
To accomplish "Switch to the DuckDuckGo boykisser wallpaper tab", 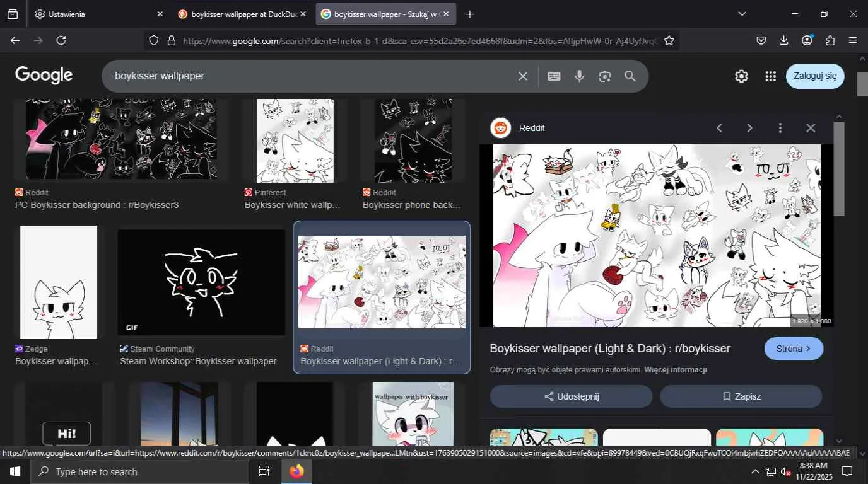I will (242, 14).
